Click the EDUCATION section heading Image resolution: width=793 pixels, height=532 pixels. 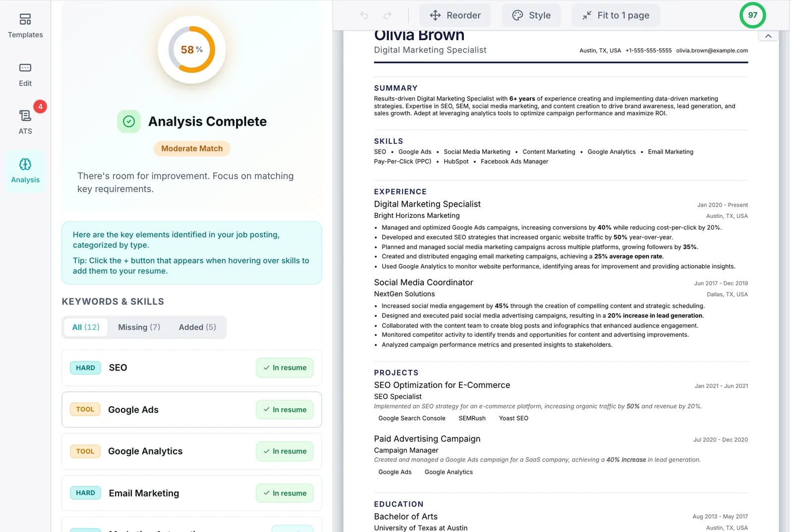(x=398, y=504)
